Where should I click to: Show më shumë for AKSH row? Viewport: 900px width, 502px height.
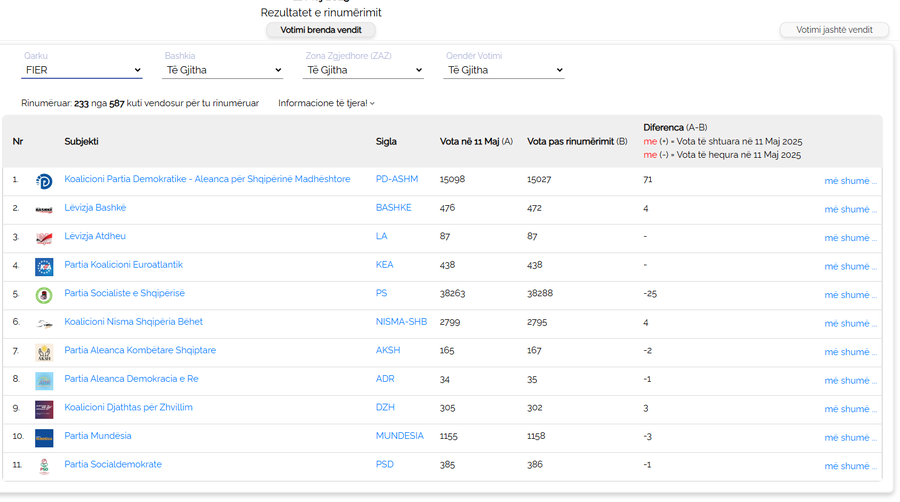(x=851, y=352)
